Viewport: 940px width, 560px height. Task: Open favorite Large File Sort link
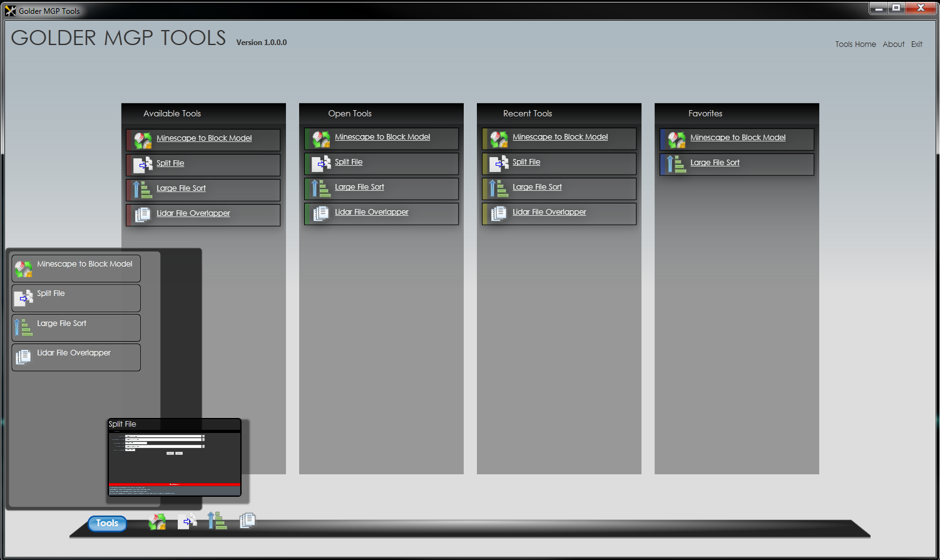pyautogui.click(x=715, y=163)
